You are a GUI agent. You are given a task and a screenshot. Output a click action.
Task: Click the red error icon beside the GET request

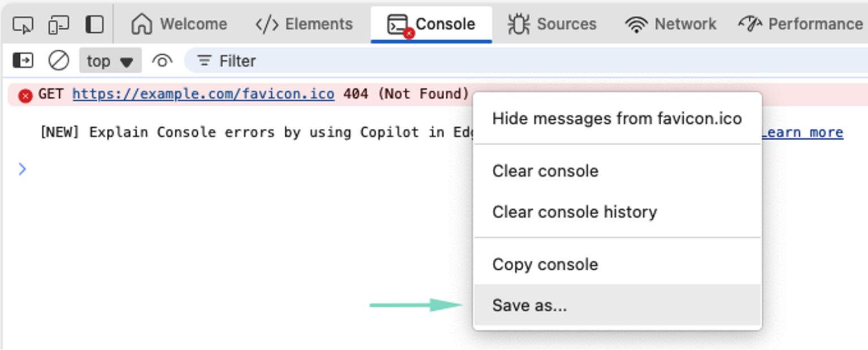coord(24,94)
